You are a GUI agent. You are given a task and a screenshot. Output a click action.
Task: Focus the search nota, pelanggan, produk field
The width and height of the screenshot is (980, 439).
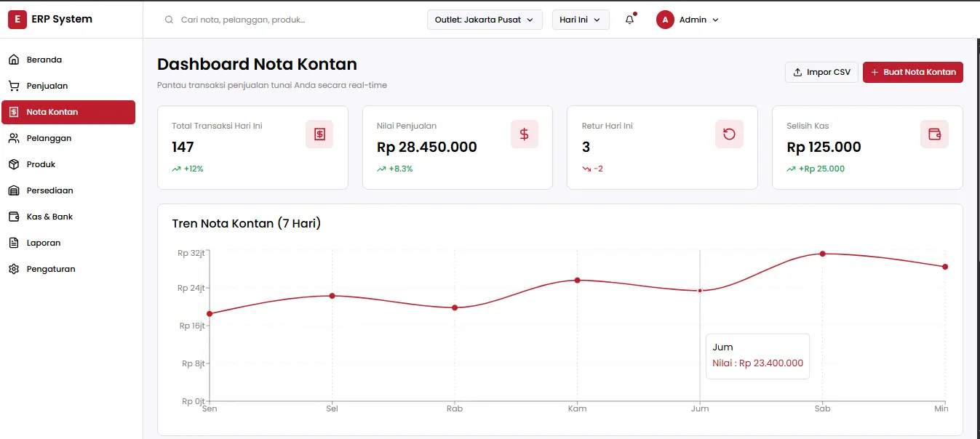291,20
